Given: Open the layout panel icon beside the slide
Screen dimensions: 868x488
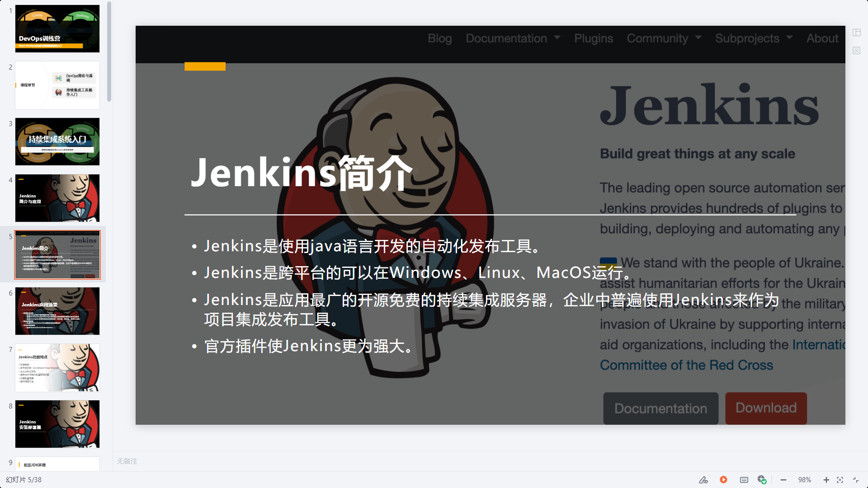Looking at the screenshot, I should 857,33.
